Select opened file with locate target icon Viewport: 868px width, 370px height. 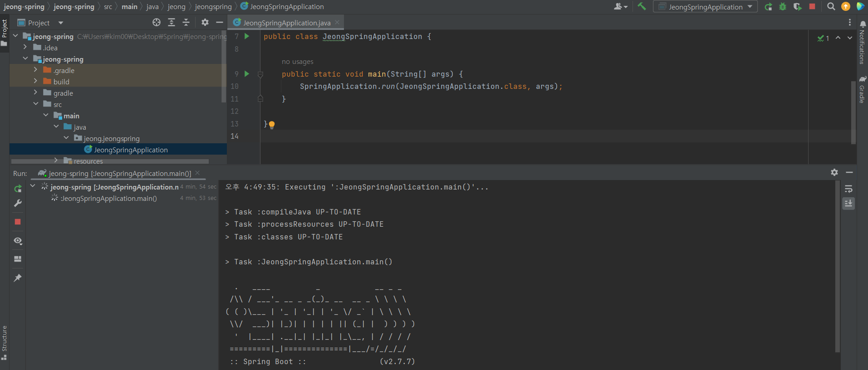coord(157,22)
